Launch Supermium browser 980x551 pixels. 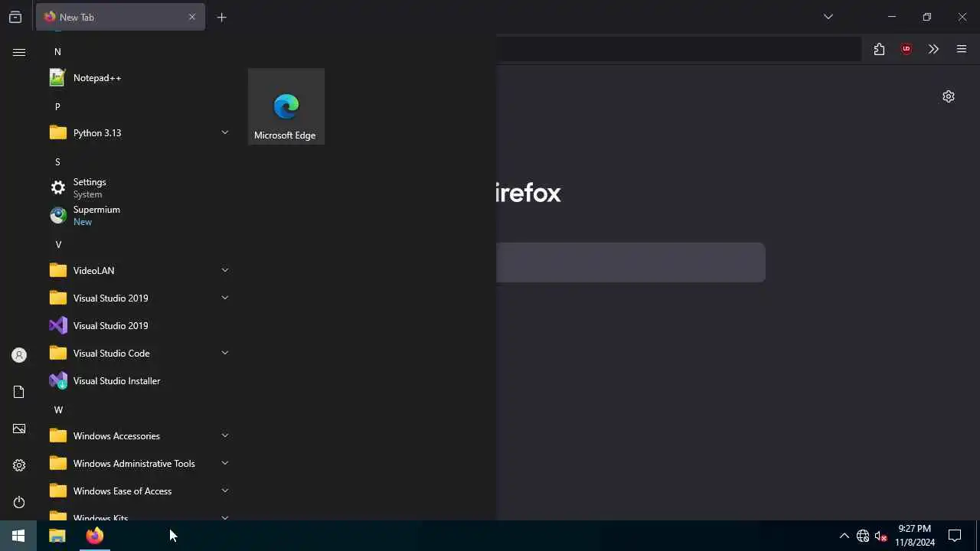pyautogui.click(x=138, y=216)
